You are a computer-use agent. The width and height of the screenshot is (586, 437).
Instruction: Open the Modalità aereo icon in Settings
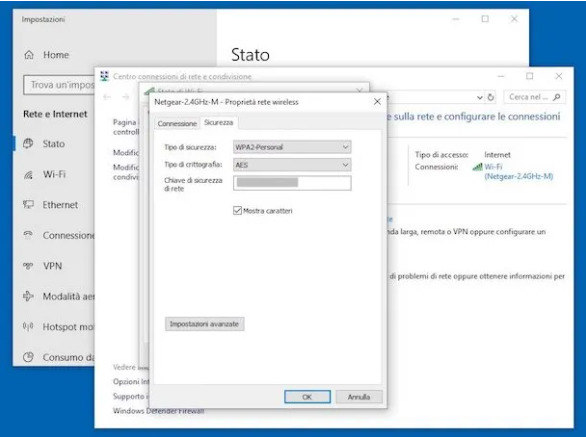28,296
